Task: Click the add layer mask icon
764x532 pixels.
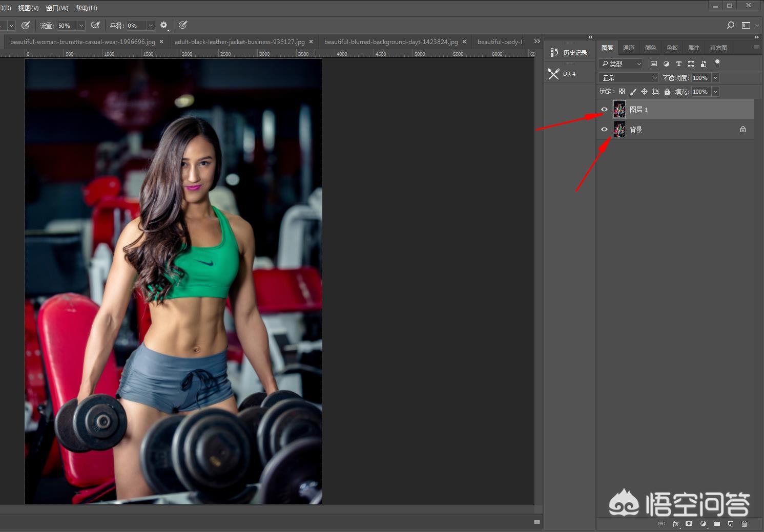Action: coord(689,523)
